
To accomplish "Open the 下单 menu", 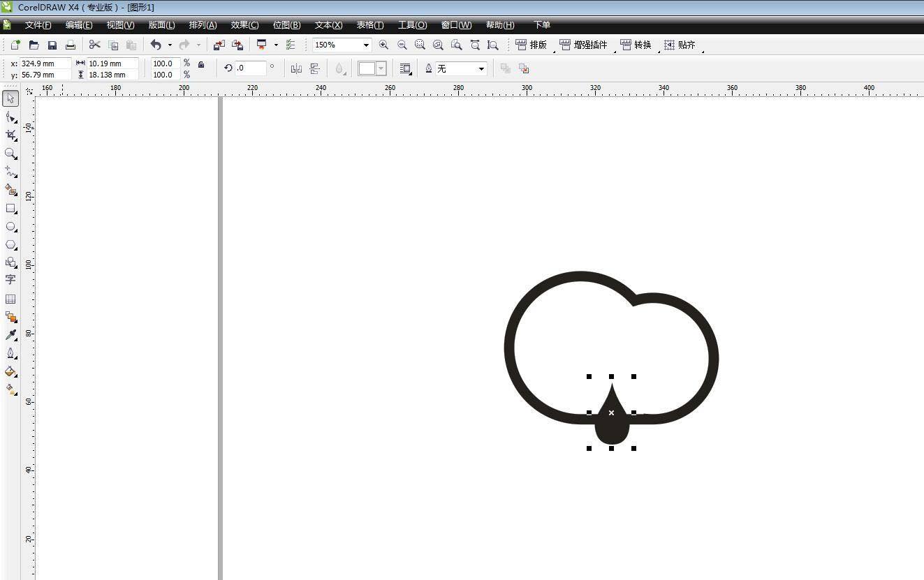I will pyautogui.click(x=542, y=25).
